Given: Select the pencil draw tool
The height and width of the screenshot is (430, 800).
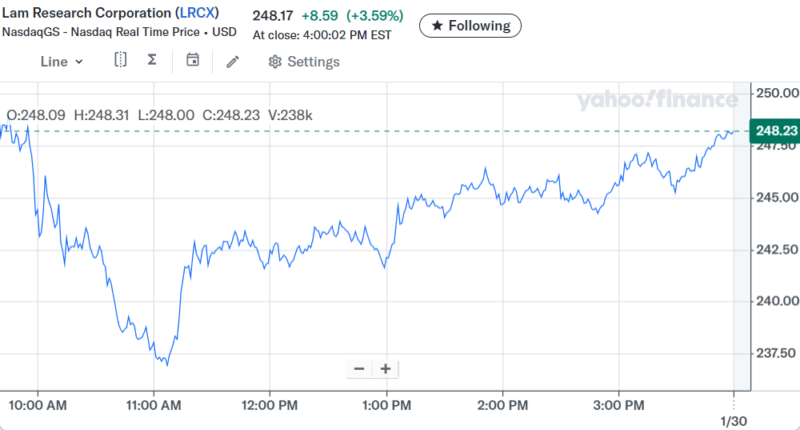Looking at the screenshot, I should [233, 62].
